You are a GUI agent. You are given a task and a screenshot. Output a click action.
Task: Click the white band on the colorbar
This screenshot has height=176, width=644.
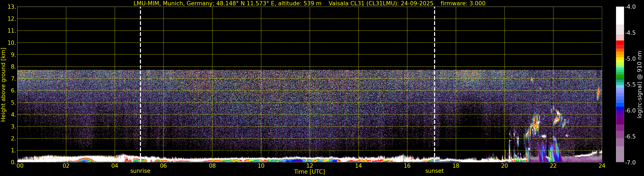[620, 16]
